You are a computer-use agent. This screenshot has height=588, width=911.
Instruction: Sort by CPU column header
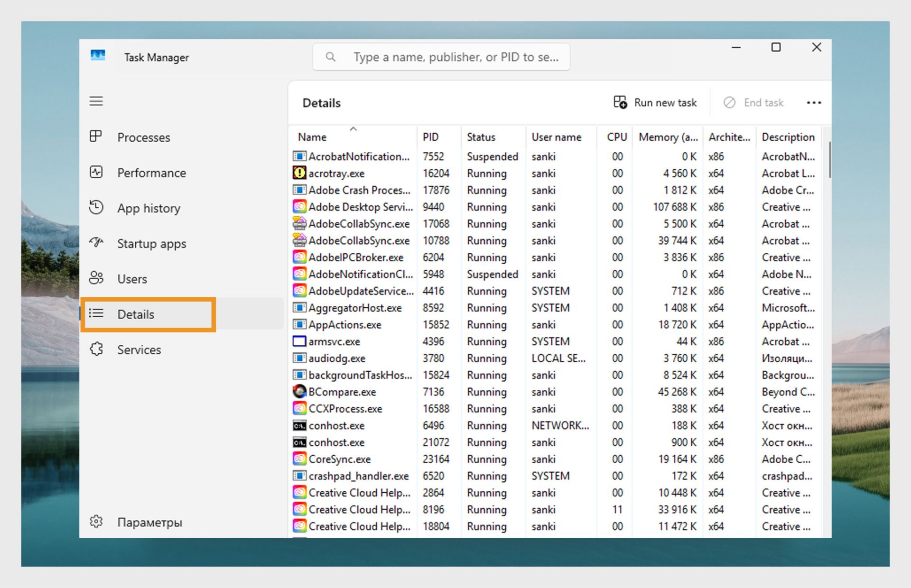(616, 137)
